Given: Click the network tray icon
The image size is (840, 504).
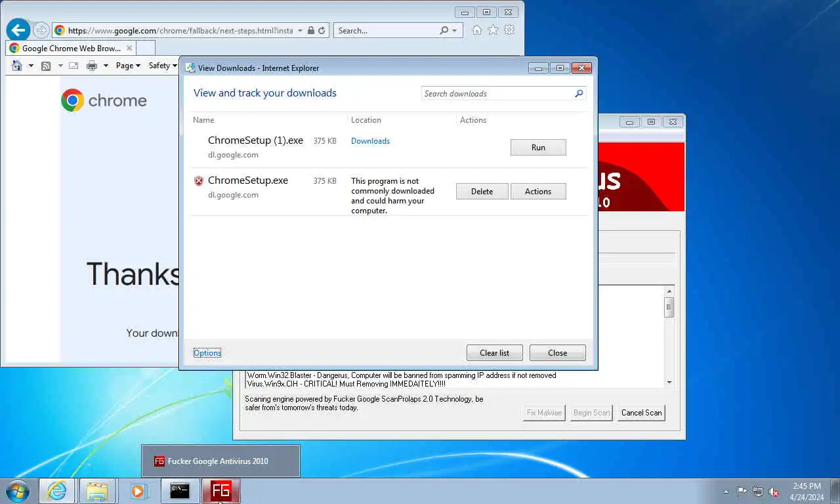Looking at the screenshot, I should pos(758,492).
